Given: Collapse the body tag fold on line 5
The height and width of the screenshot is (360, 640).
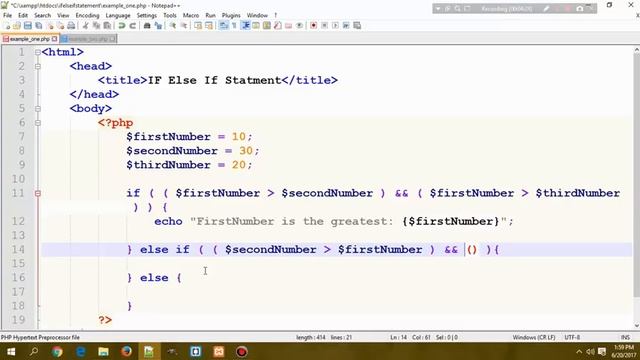Looking at the screenshot, I should [38, 109].
